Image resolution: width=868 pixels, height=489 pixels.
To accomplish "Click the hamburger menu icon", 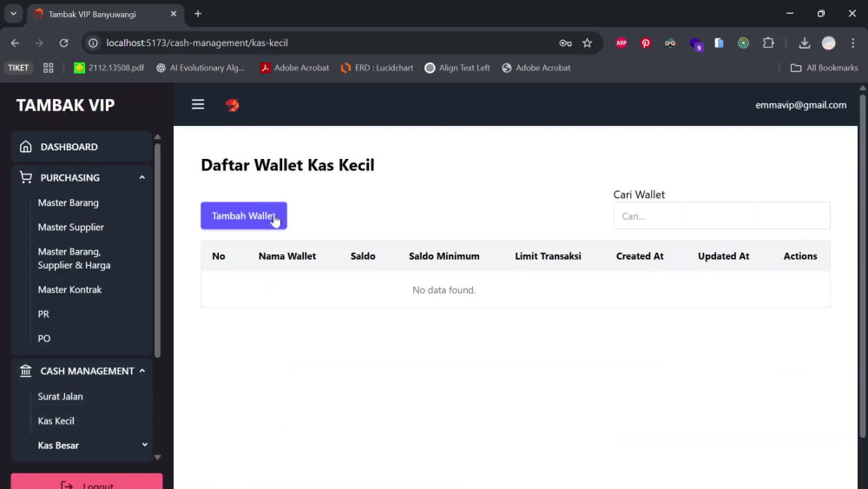I will tap(198, 105).
